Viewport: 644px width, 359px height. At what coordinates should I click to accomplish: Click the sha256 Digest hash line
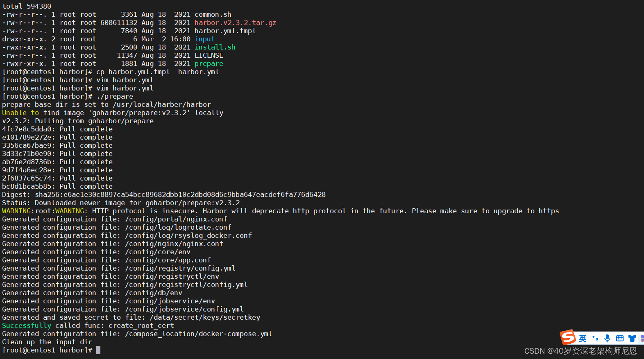[x=164, y=194]
